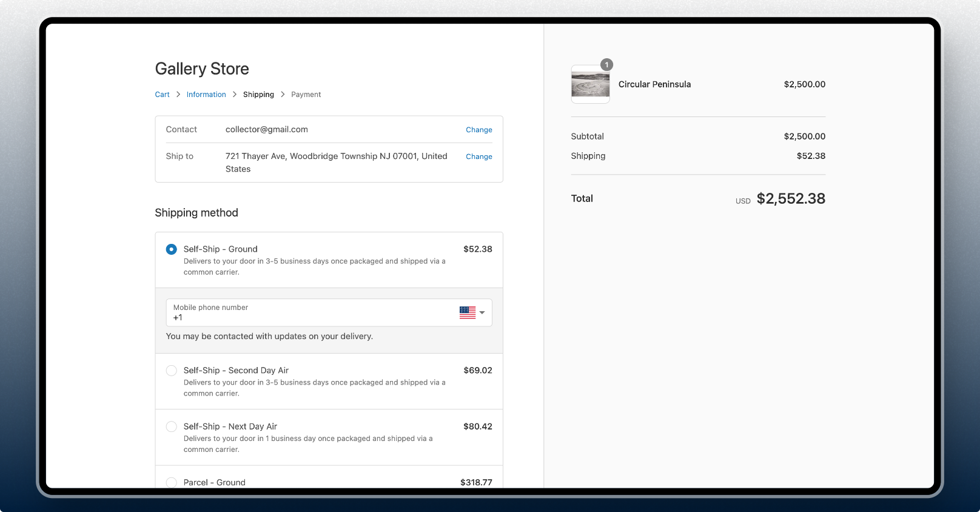Click the US flag country icon

(x=467, y=312)
